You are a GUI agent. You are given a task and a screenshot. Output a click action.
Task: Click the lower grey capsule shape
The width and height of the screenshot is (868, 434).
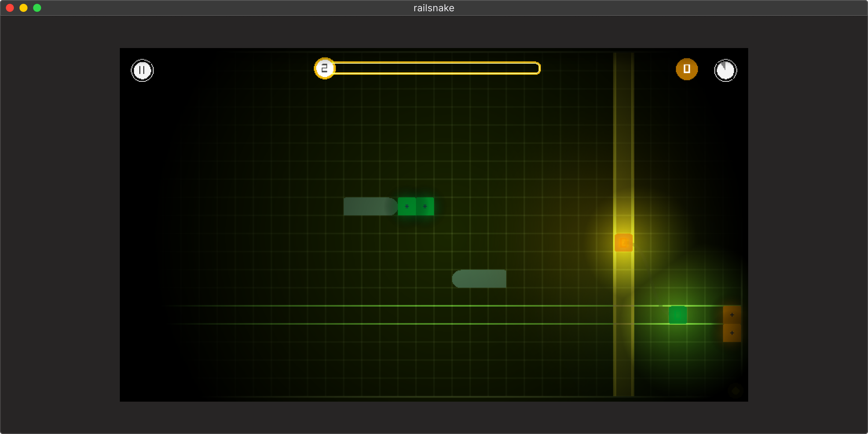point(479,279)
